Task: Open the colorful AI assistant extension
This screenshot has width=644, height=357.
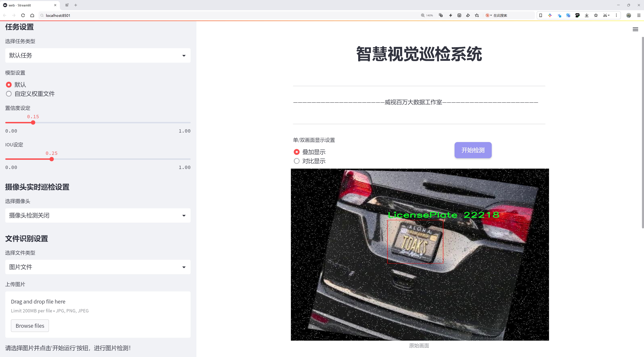Action: click(550, 15)
